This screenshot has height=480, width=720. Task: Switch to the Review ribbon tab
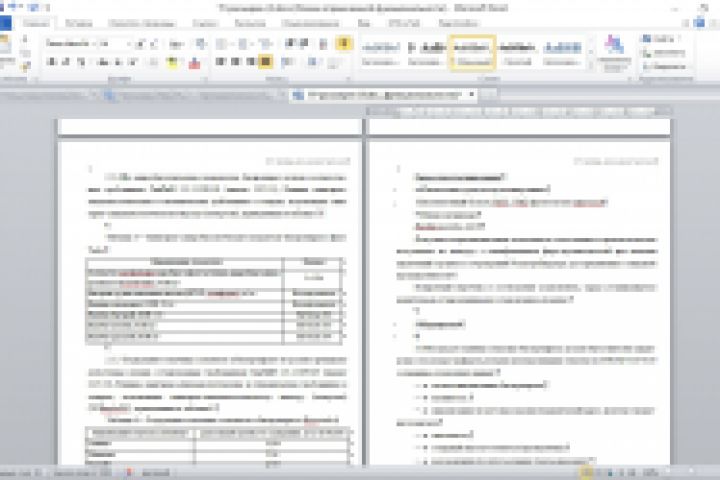pos(311,23)
